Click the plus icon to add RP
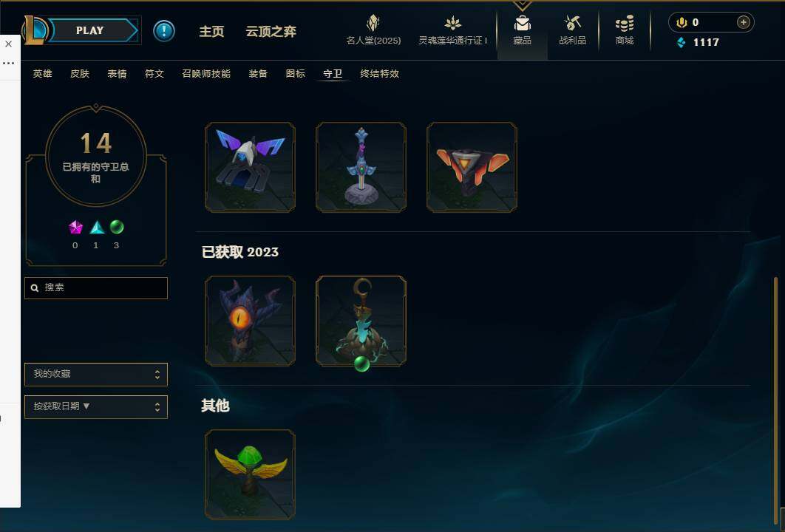The image size is (785, 532). 744,22
